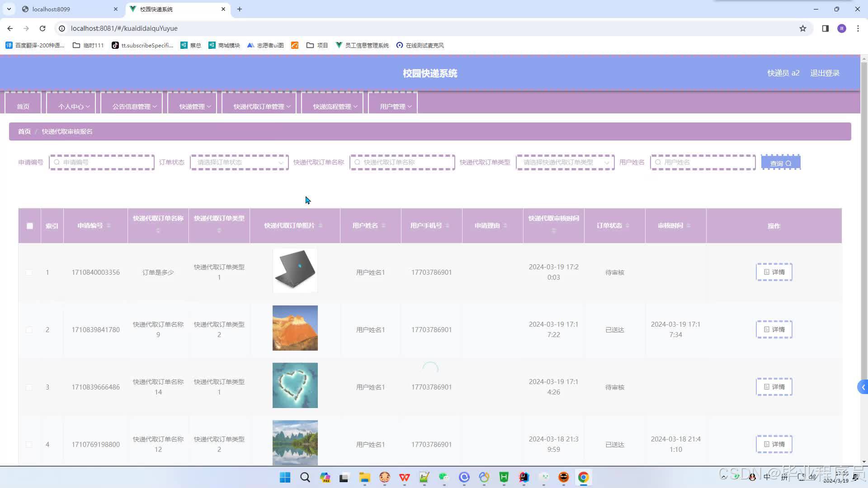Open the Windows taskbar search icon

(305, 477)
